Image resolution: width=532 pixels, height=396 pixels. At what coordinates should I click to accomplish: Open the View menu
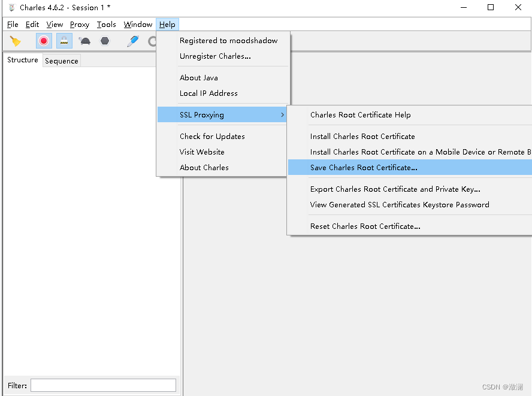tap(55, 25)
